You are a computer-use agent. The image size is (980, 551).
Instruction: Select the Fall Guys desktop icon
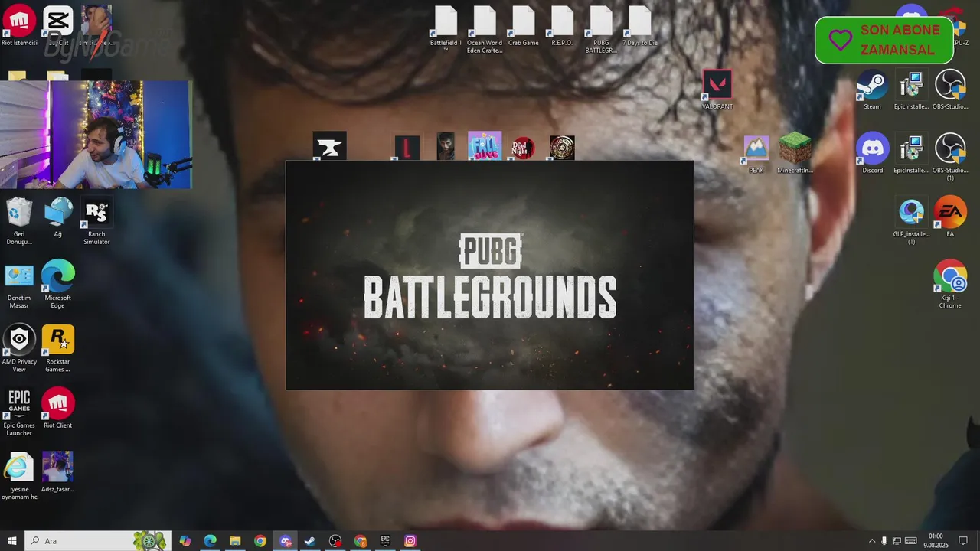[485, 145]
